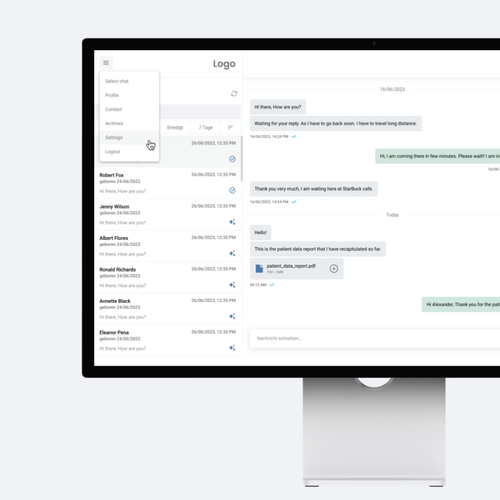Open Archives from the dropdown menu

(129, 123)
